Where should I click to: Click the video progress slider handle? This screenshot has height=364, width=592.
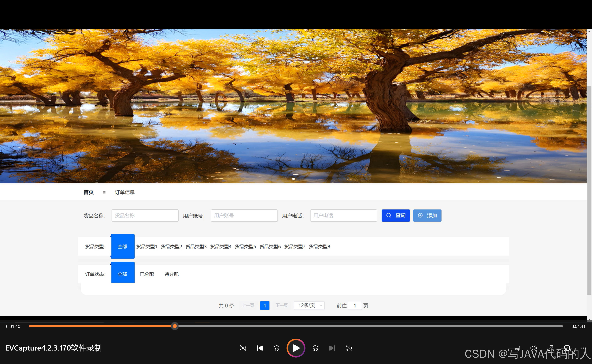[175, 326]
